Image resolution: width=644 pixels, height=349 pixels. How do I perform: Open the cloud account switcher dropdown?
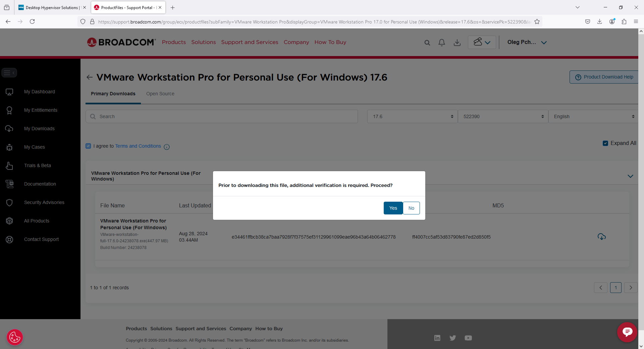pos(482,42)
